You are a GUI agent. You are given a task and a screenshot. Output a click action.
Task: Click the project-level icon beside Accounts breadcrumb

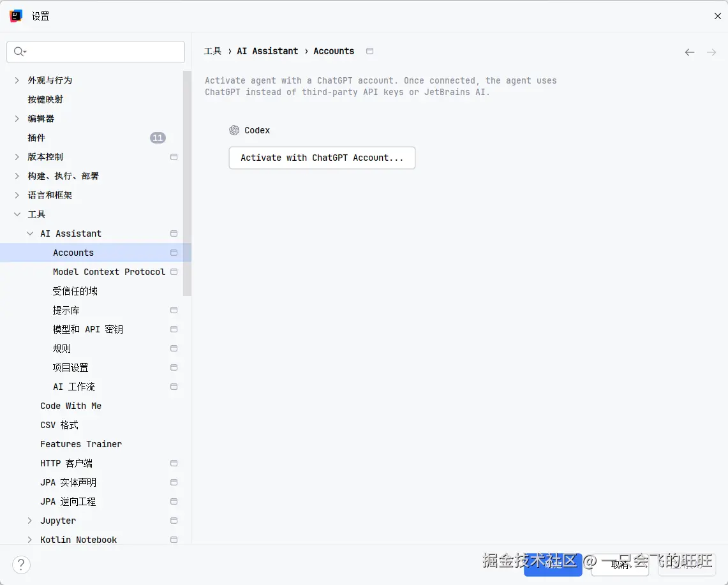369,51
